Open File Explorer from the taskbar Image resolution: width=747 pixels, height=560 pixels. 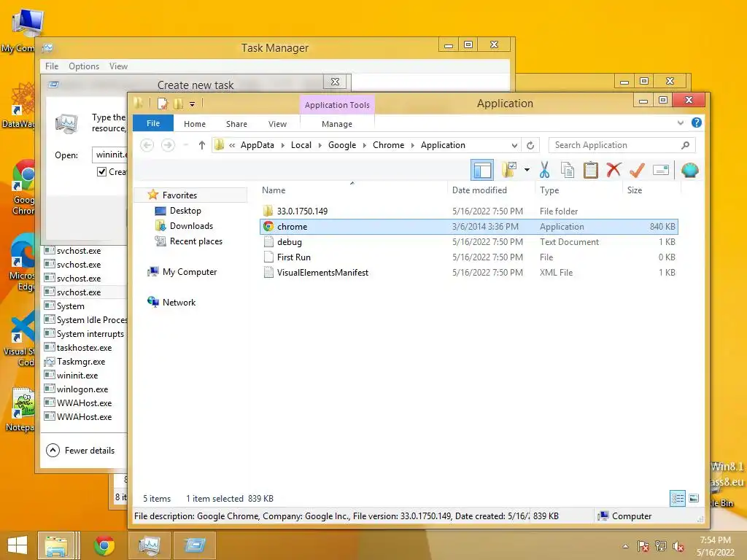point(56,545)
